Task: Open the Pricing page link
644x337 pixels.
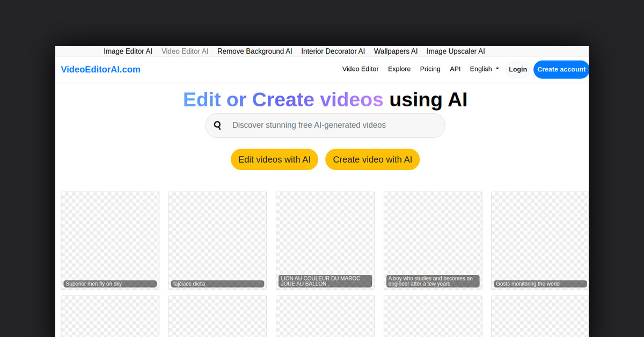Action: (x=430, y=69)
